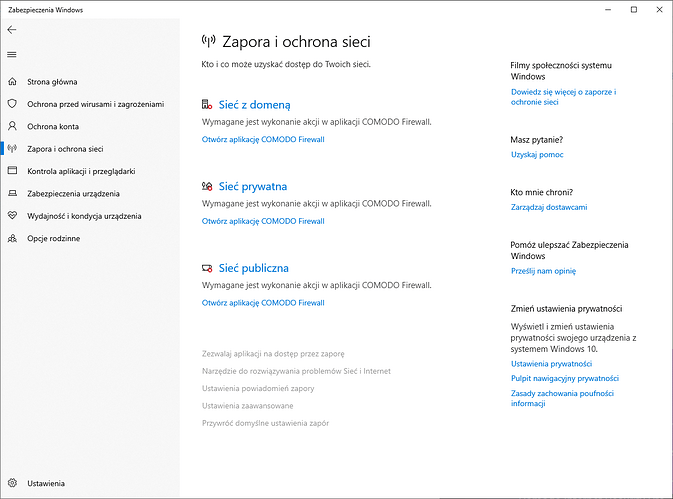Click the domain network building icon
Image resolution: width=673 pixels, height=499 pixels.
[207, 104]
